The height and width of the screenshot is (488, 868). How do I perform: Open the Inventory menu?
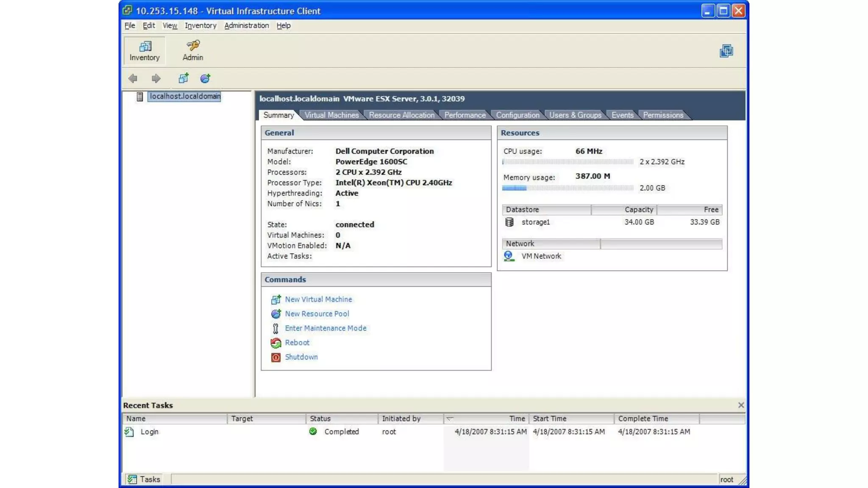[x=200, y=25]
